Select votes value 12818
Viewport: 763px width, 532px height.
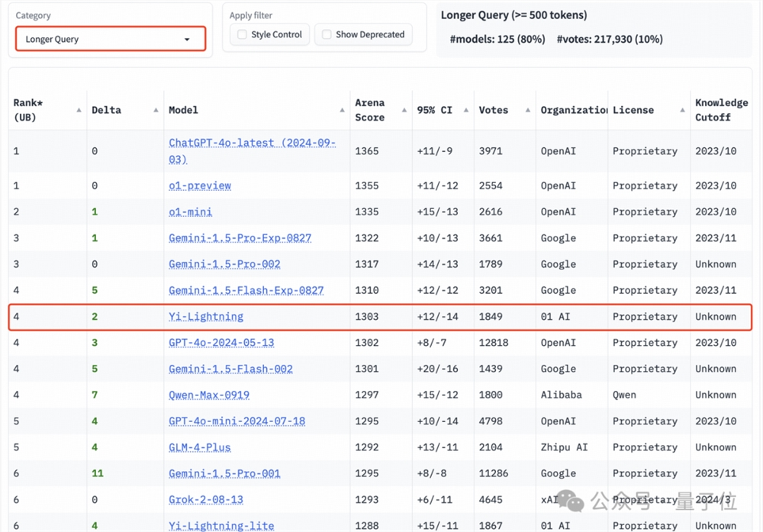tap(494, 343)
